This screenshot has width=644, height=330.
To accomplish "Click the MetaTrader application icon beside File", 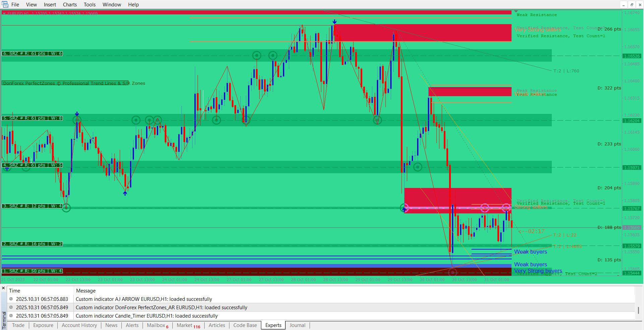I will [5, 5].
